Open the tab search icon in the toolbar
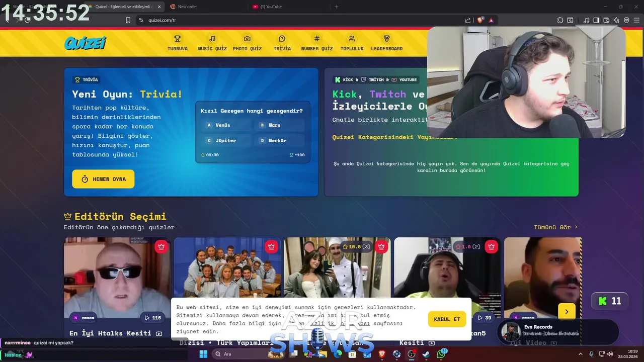The width and height of the screenshot is (644, 362). [x=570, y=20]
